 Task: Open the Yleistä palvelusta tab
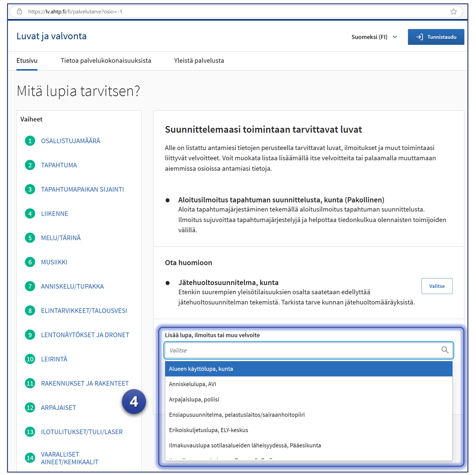pyautogui.click(x=199, y=60)
